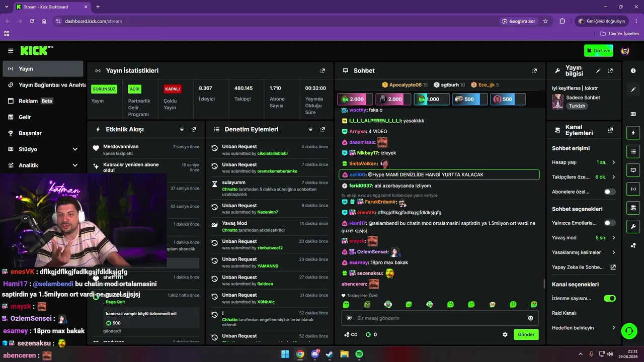
Task: Pop out the Sohbet chat panel
Action: click(x=534, y=71)
